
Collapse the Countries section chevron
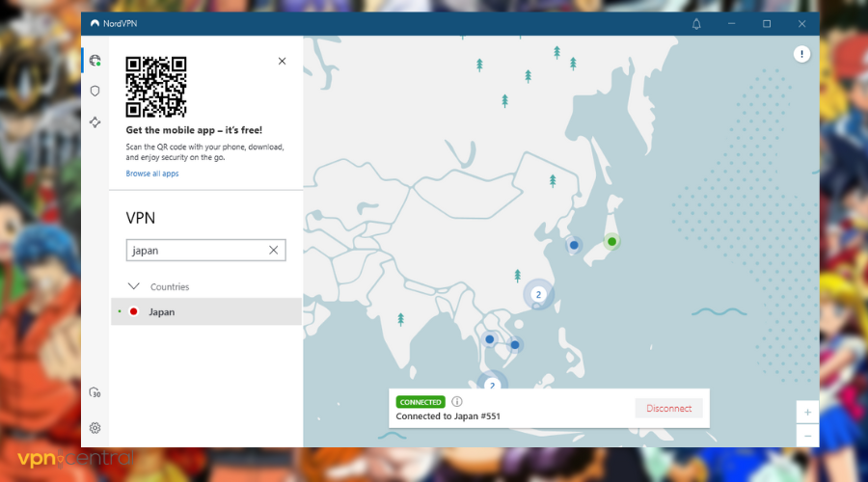[x=133, y=286]
